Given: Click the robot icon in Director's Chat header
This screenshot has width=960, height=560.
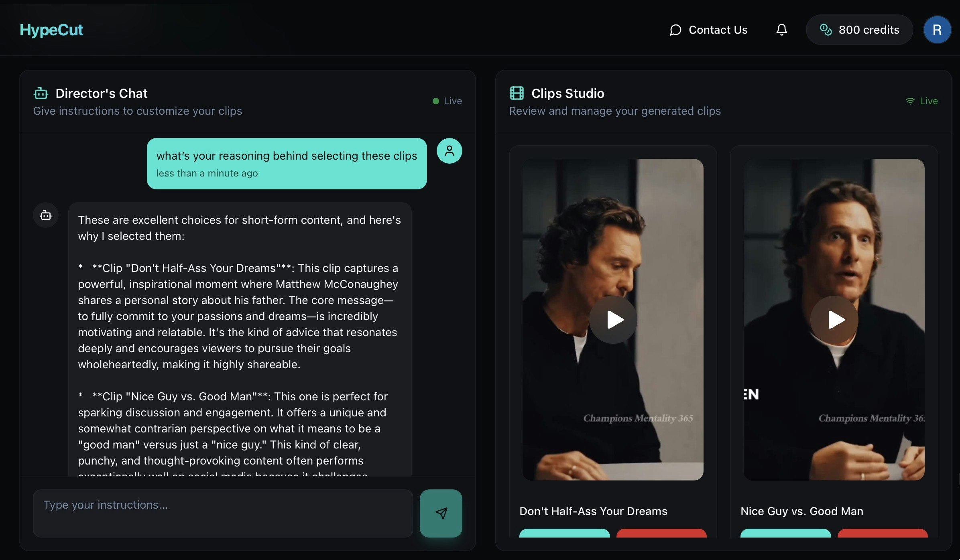Looking at the screenshot, I should click(x=41, y=93).
